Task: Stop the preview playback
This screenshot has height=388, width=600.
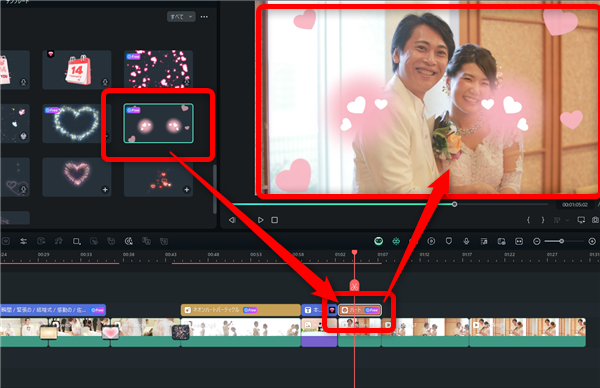Action: tap(274, 220)
